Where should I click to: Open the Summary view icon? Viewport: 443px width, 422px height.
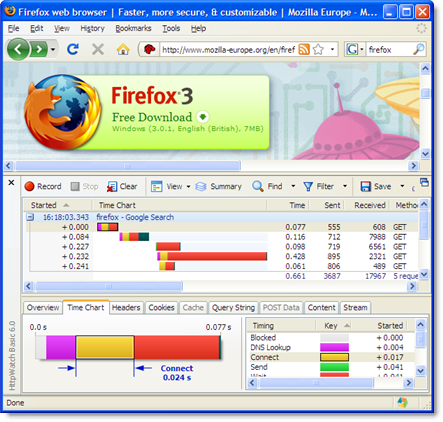pos(201,186)
